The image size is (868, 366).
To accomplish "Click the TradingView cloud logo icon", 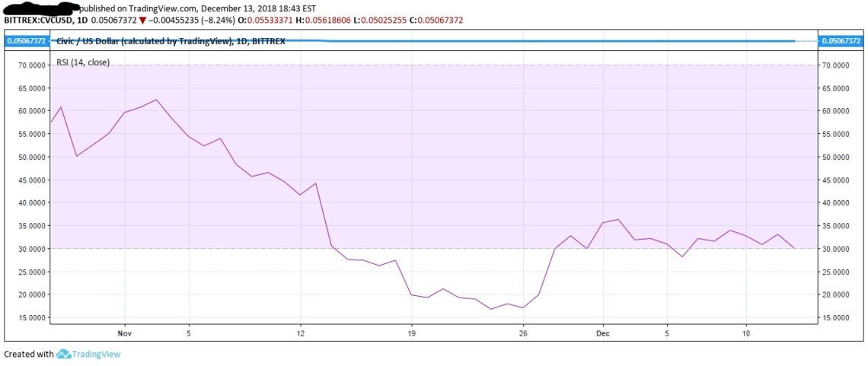I will (64, 354).
